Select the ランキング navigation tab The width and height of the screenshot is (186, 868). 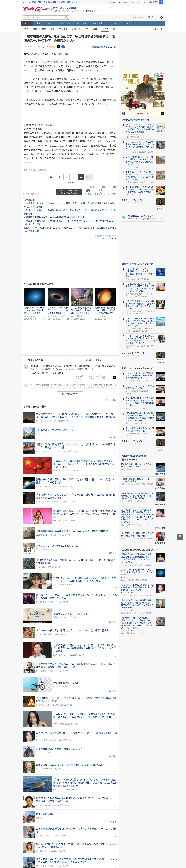click(x=115, y=24)
